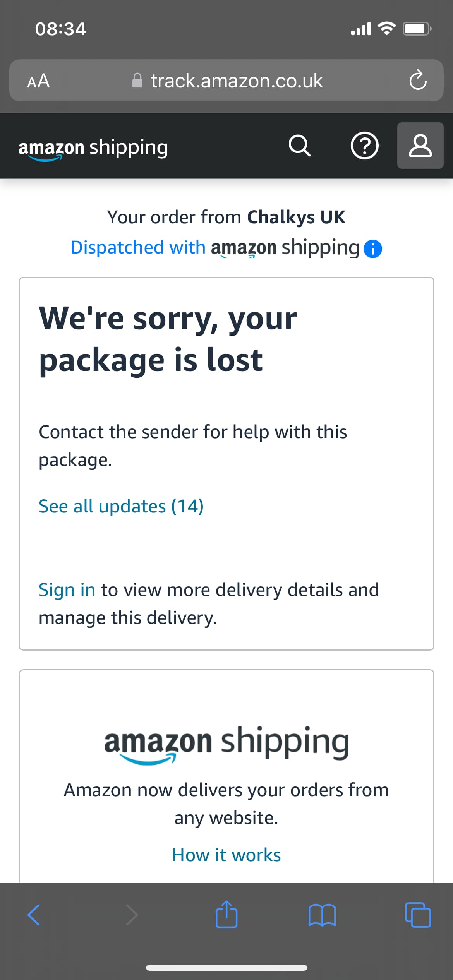453x980 pixels.
Task: Expand See all updates (14)
Action: 121,506
